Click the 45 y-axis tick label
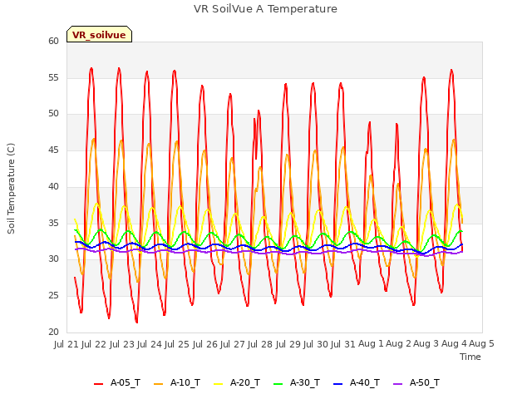The height and width of the screenshot is (399, 532). pyautogui.click(x=53, y=150)
